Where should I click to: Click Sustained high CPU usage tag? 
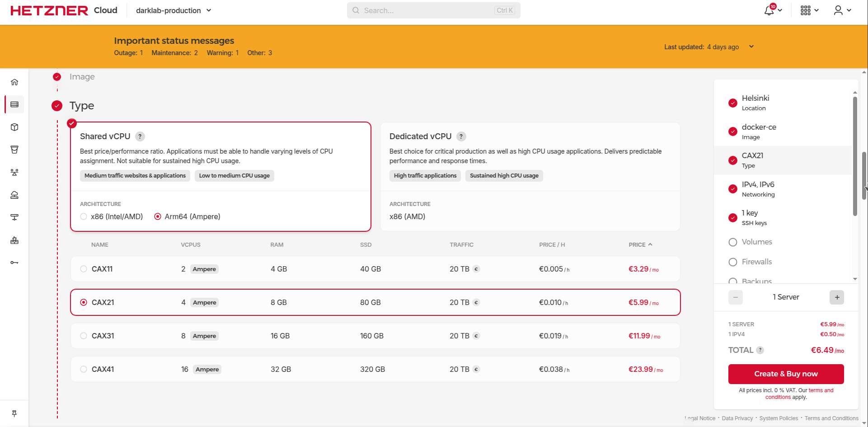[x=504, y=176]
